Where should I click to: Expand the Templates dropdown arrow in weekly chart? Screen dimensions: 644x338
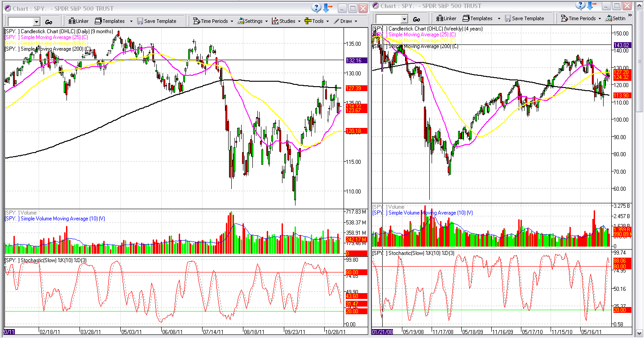coord(498,18)
